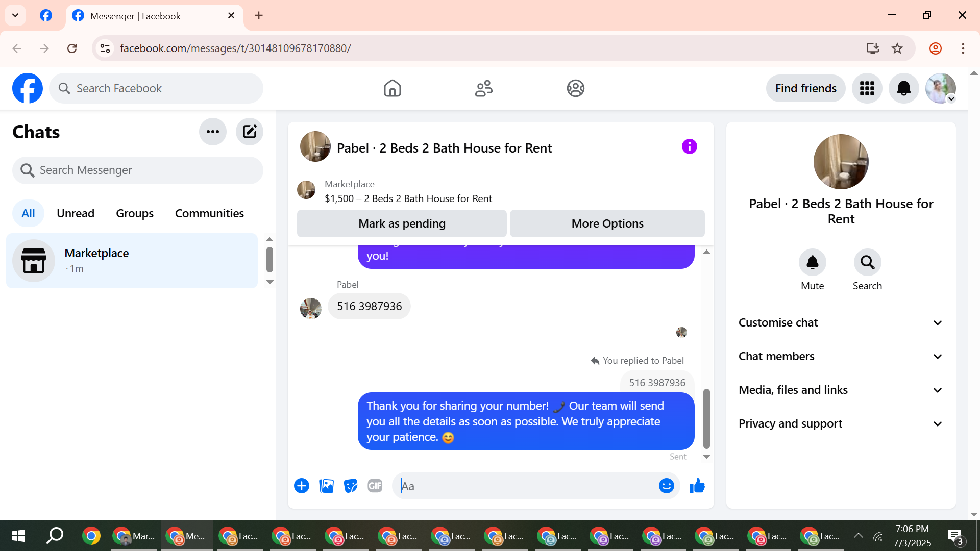Image resolution: width=980 pixels, height=551 pixels.
Task: Expand Media, files and links section
Action: pos(840,390)
